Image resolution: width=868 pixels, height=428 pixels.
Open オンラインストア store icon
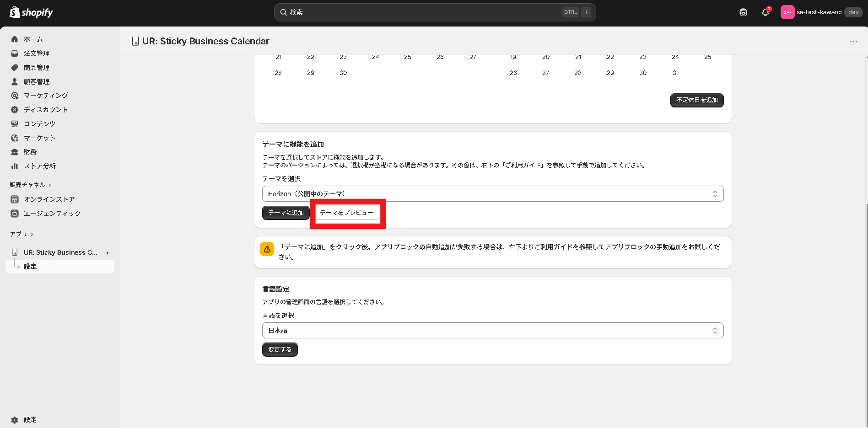tap(15, 199)
